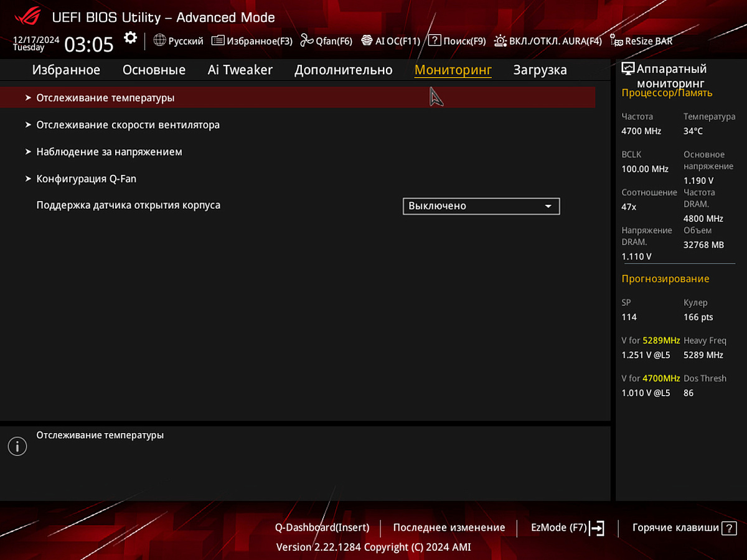Open the Загрузка tab
747x560 pixels.
click(x=540, y=70)
